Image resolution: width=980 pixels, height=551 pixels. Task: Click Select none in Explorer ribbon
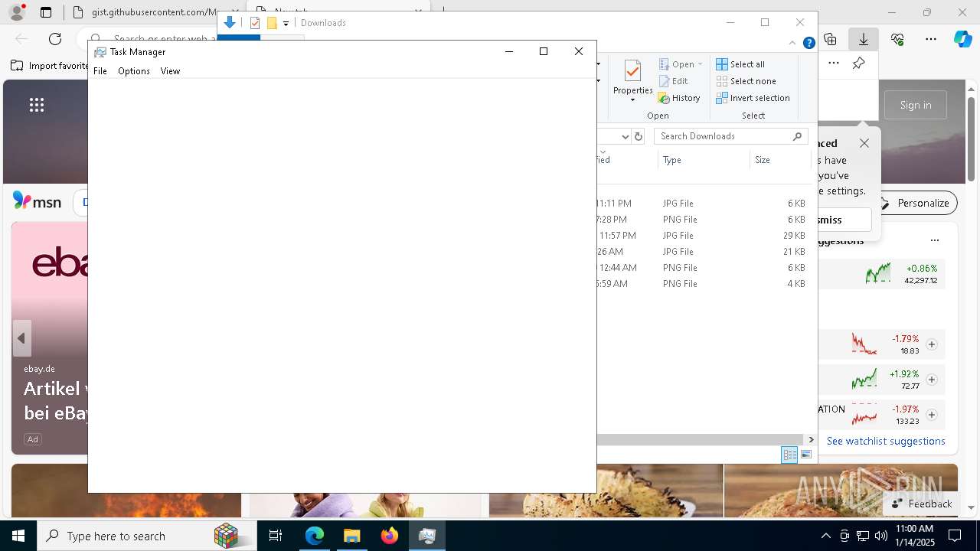click(x=746, y=81)
